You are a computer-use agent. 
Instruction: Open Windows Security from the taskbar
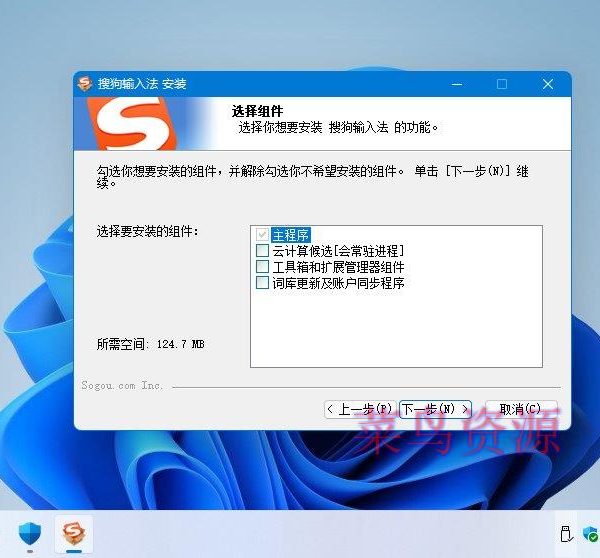click(x=28, y=532)
